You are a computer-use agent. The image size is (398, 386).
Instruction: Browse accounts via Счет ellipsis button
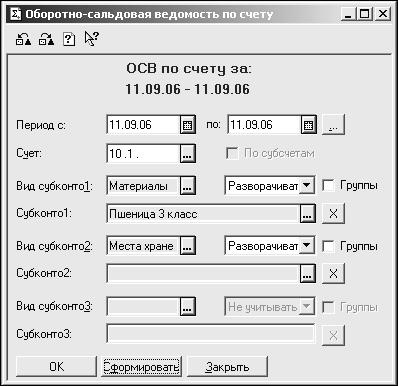point(188,154)
